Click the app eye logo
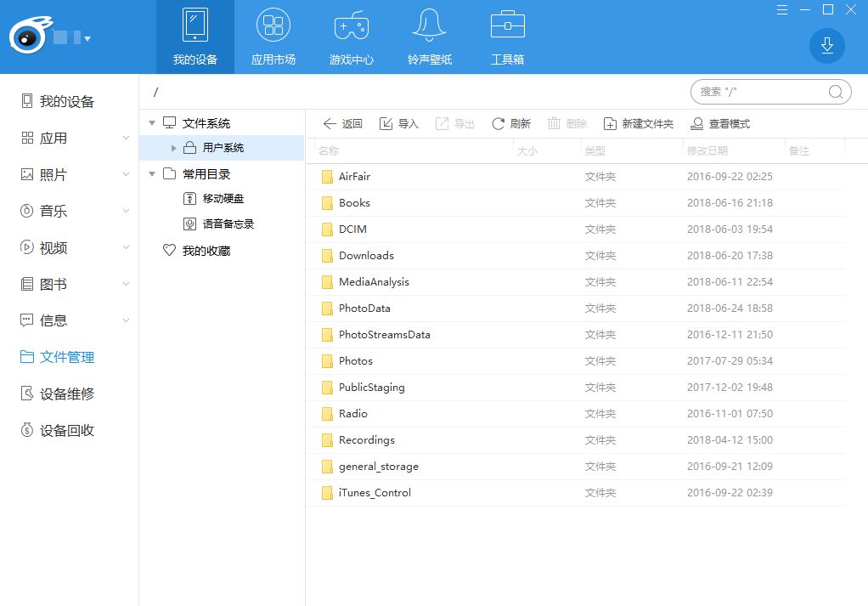 (x=30, y=36)
